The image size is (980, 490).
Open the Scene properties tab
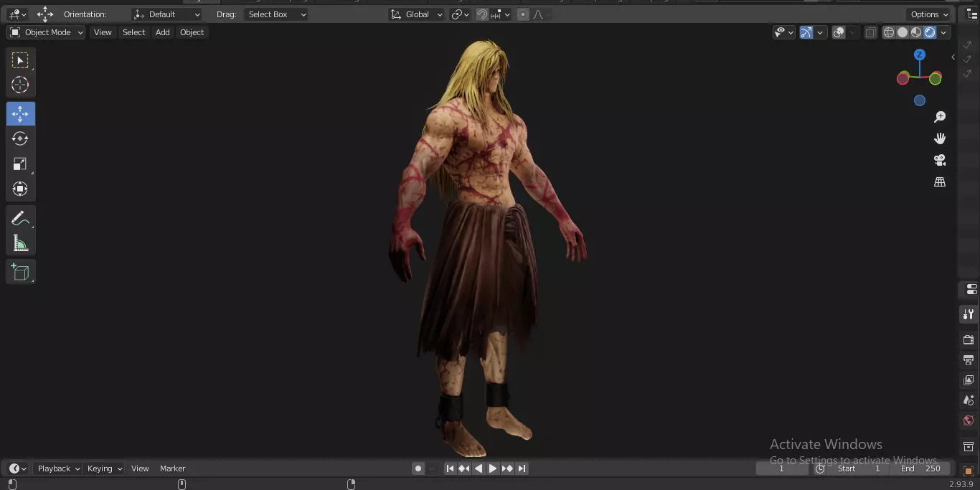pos(969,400)
